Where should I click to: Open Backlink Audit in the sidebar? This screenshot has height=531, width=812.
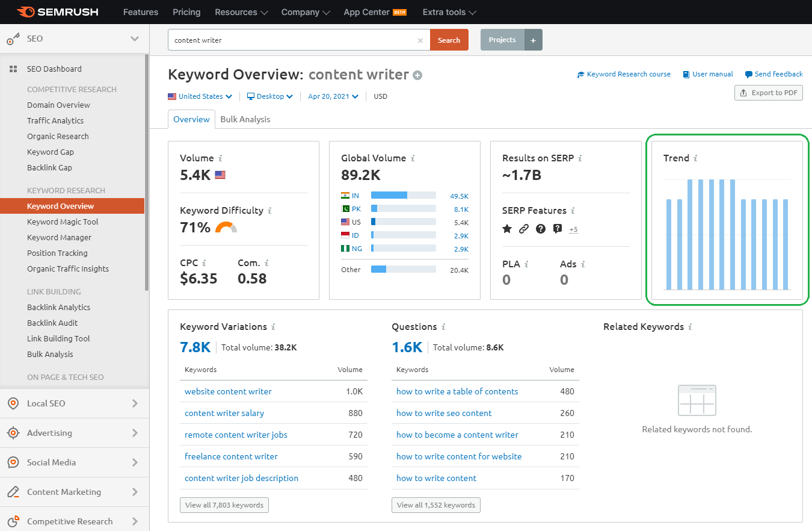pyautogui.click(x=52, y=323)
